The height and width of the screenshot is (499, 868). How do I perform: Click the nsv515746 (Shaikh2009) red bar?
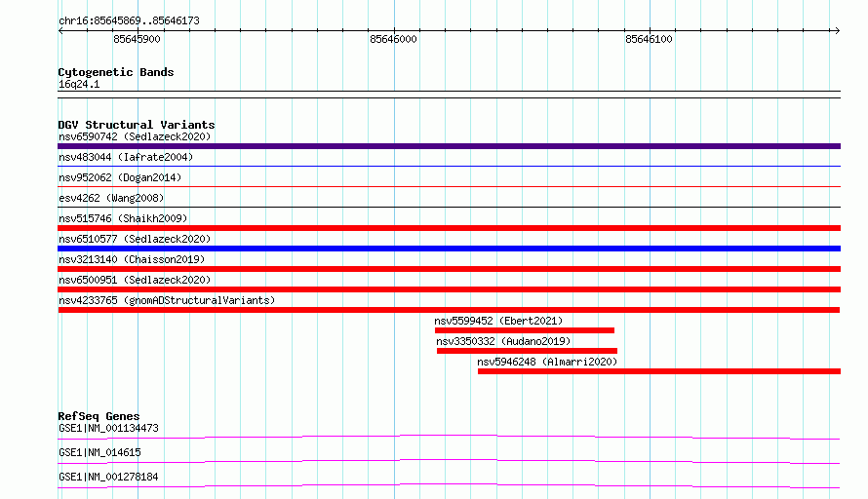pos(449,228)
